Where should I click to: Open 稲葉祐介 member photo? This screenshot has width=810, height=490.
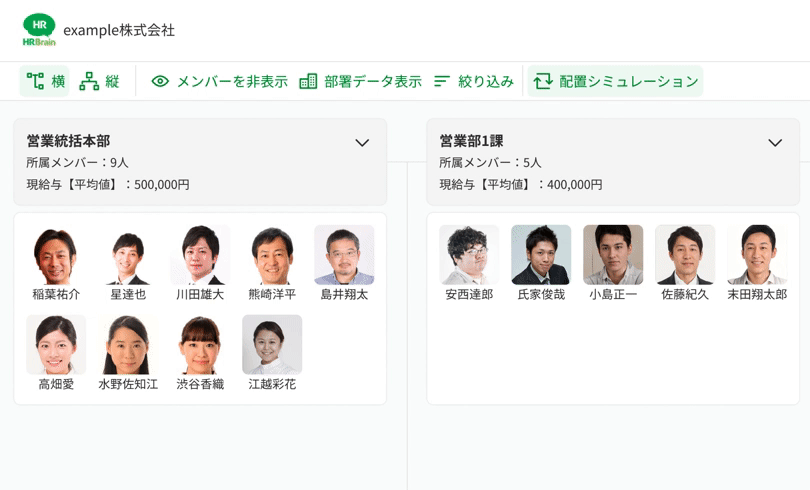click(x=56, y=255)
